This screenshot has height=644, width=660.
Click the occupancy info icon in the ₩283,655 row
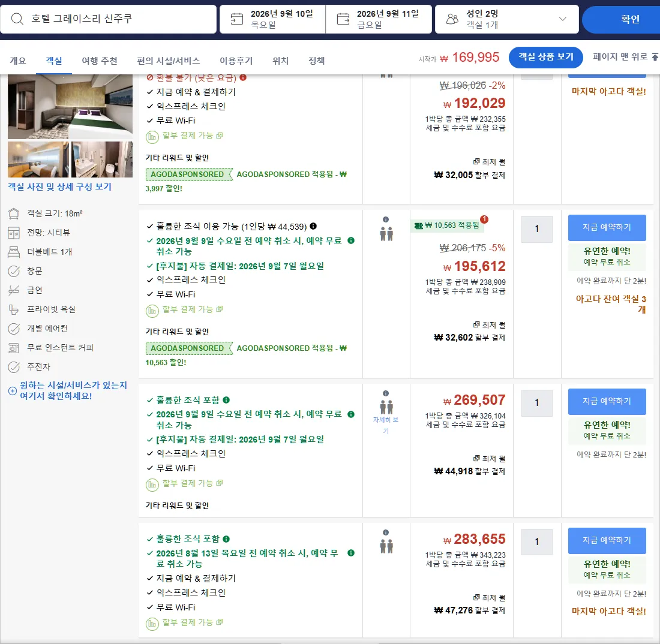(386, 532)
